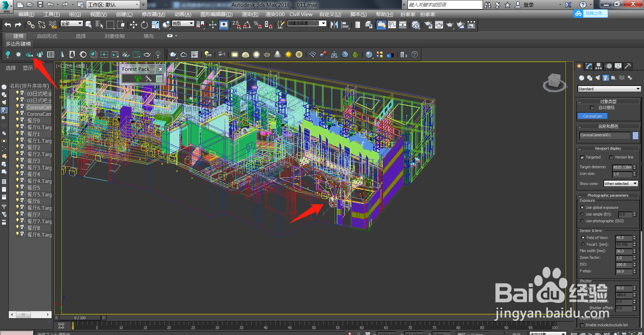This screenshot has width=644, height=335.
Task: Select the Rotate transform tool
Action: (144, 25)
